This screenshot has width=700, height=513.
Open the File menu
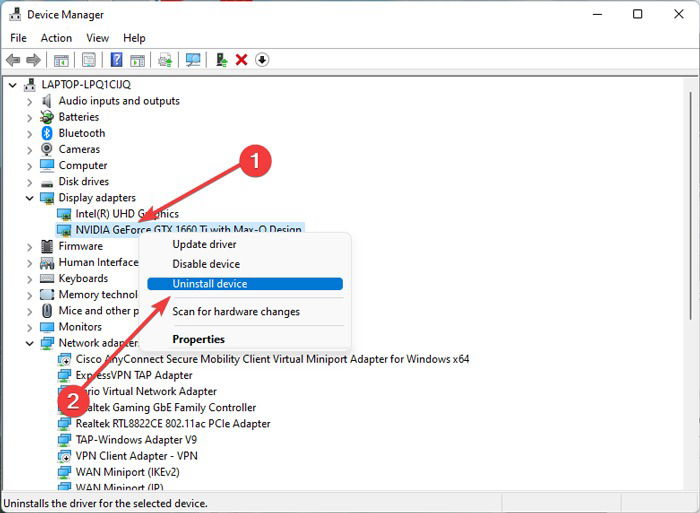[18, 38]
